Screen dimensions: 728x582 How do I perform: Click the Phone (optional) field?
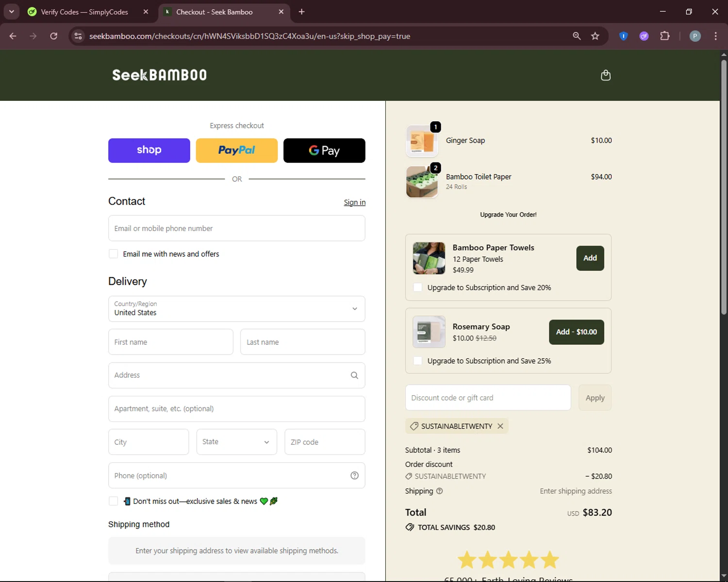point(237,475)
